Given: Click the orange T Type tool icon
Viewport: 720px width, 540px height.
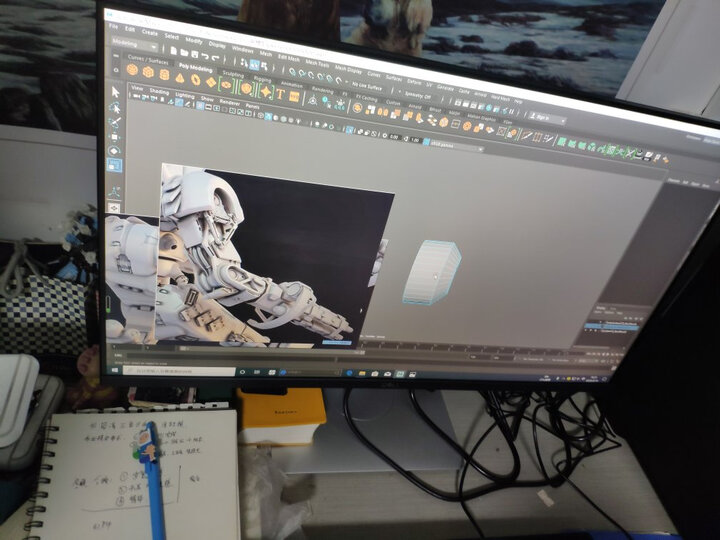Looking at the screenshot, I should point(280,95).
